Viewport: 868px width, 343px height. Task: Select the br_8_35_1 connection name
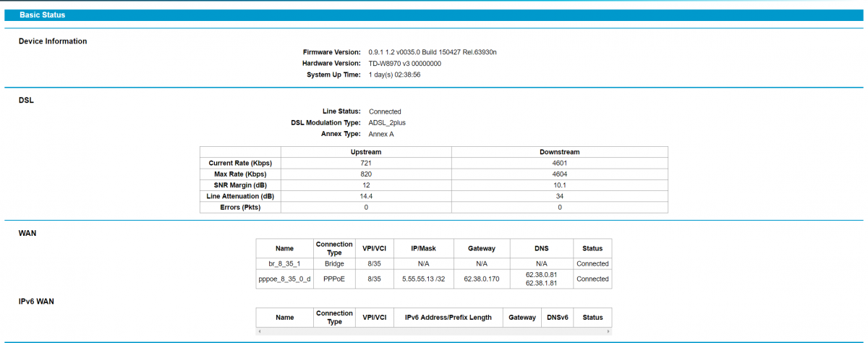tap(285, 263)
